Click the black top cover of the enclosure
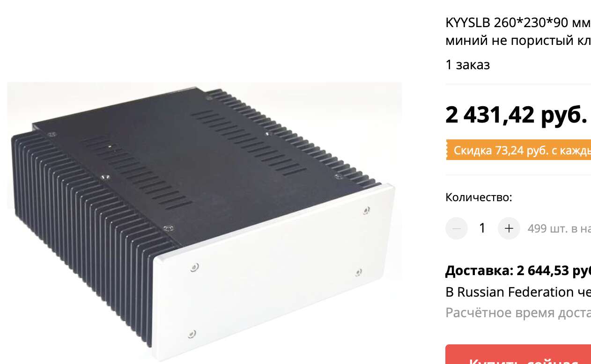 click(201, 154)
